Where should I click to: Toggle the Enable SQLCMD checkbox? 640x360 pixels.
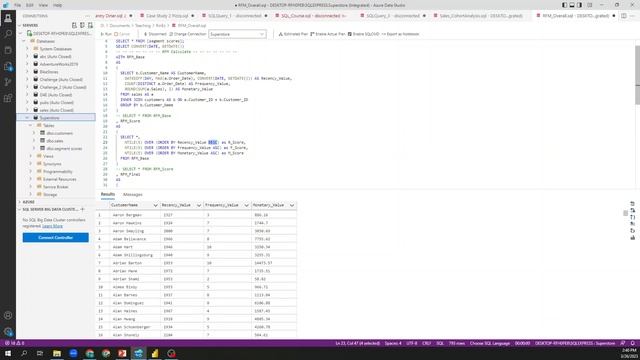[x=350, y=34]
